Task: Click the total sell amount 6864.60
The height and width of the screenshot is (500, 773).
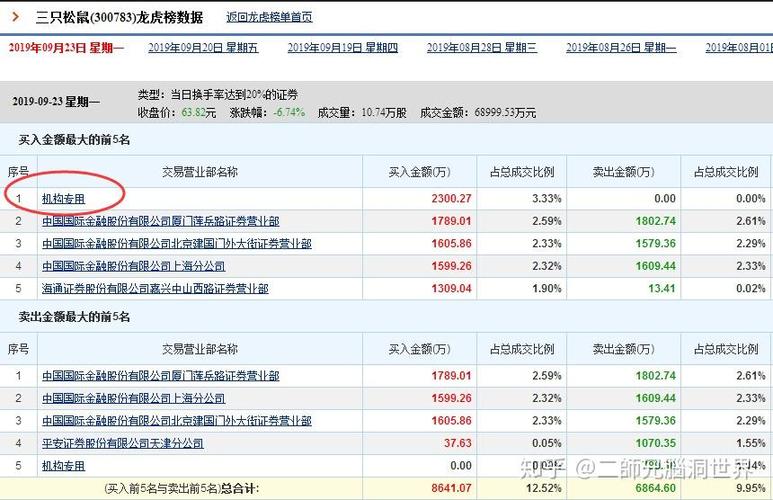Action: tap(656, 488)
